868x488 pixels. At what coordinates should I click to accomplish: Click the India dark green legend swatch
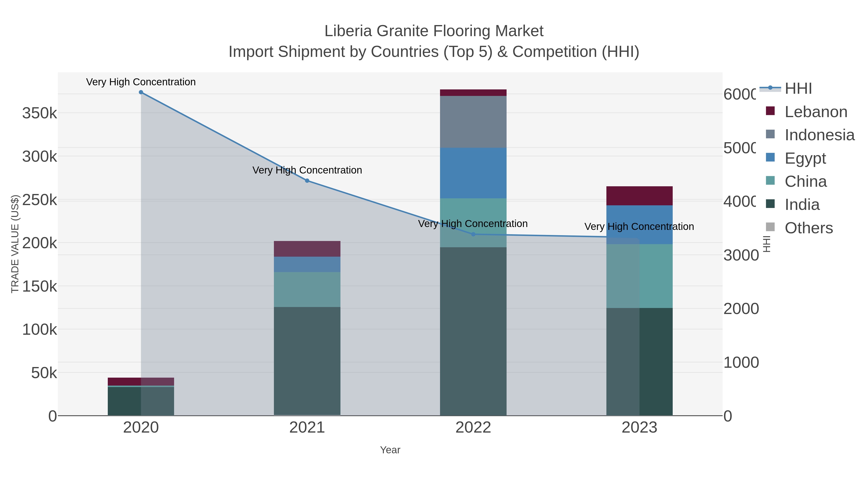(770, 204)
